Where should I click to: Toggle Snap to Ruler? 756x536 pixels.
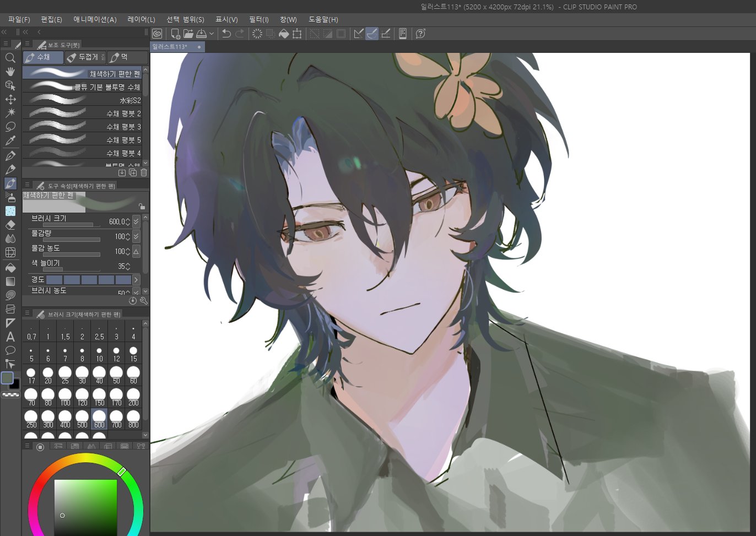(x=359, y=34)
